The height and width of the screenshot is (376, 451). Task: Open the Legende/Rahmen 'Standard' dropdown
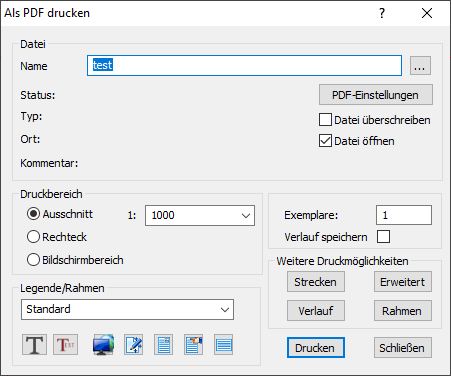click(127, 309)
